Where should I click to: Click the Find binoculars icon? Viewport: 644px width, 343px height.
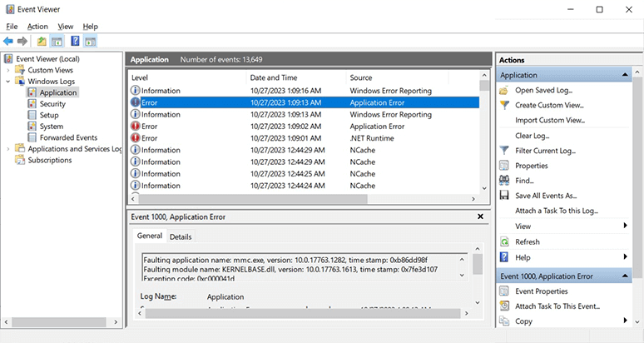pyautogui.click(x=504, y=181)
